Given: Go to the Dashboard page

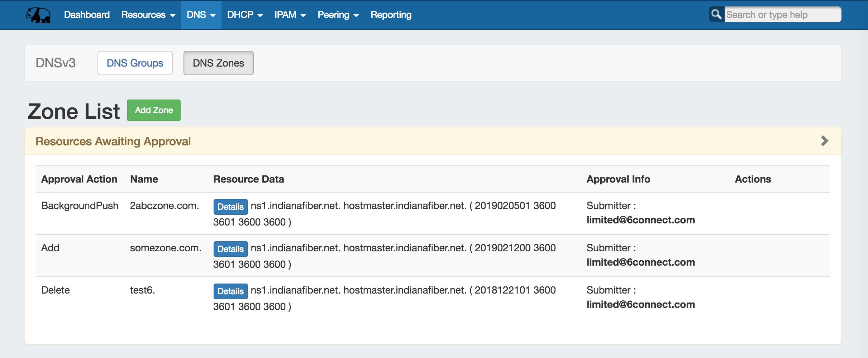Looking at the screenshot, I should point(87,15).
